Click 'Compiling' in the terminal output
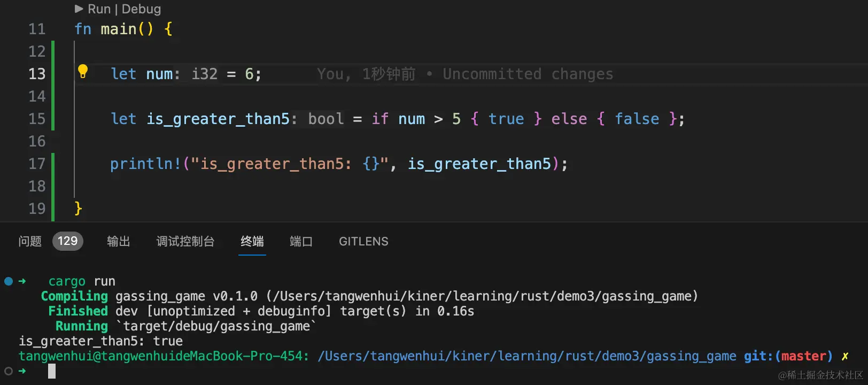This screenshot has height=385, width=868. [74, 296]
